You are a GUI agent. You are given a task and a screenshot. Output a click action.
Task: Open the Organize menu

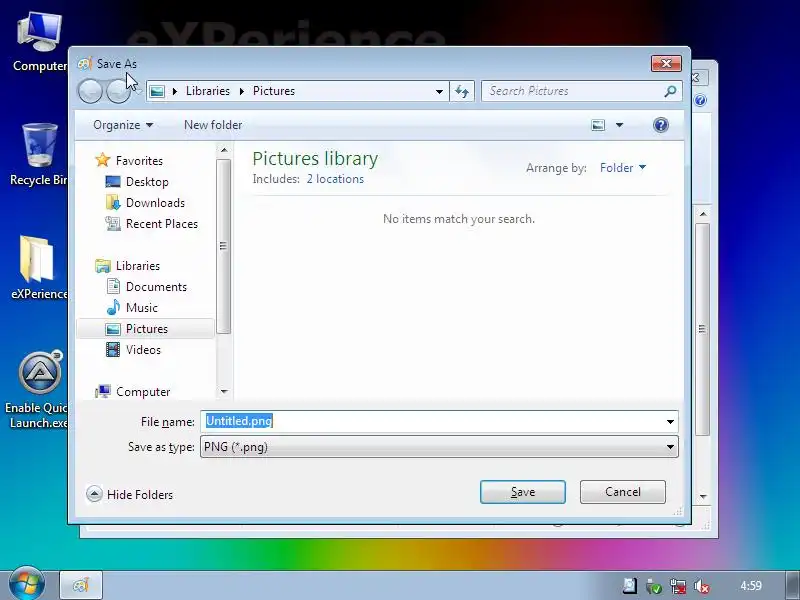point(123,125)
